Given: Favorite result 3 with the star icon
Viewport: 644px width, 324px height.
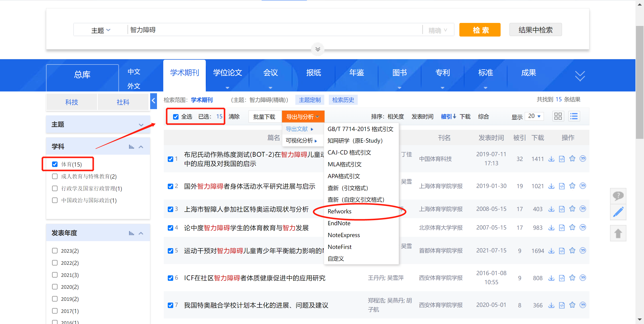Looking at the screenshot, I should point(572,209).
